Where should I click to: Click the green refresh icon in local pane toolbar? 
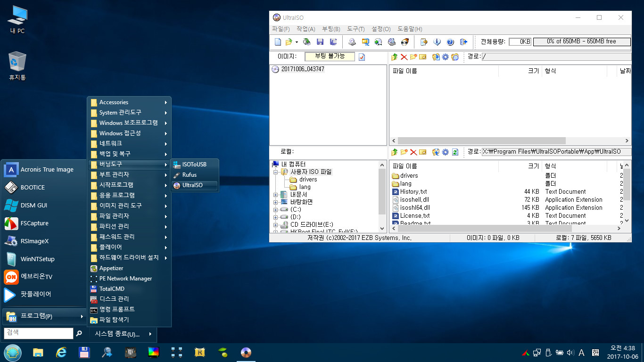(x=455, y=152)
